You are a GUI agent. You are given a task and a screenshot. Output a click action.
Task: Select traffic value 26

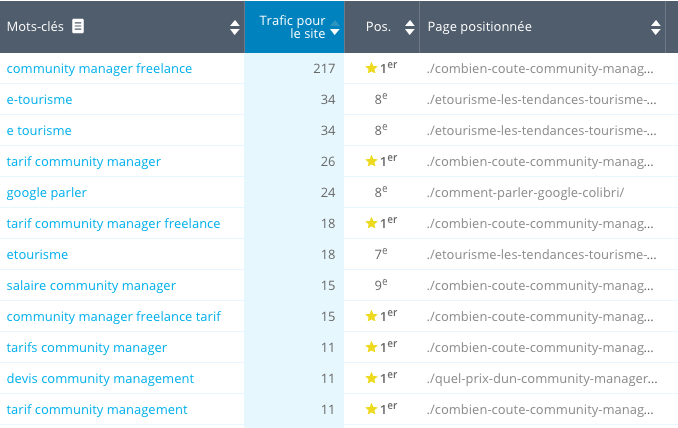tap(328, 162)
